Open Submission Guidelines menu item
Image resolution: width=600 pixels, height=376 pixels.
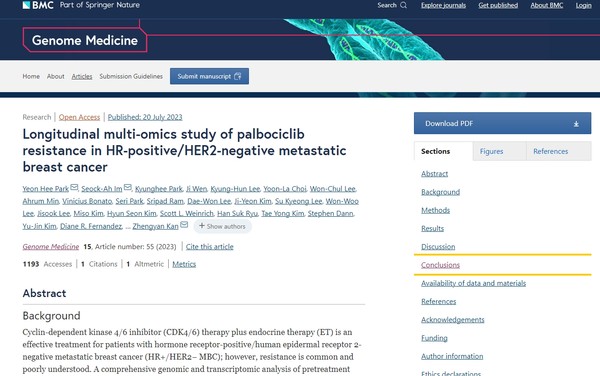tap(131, 77)
